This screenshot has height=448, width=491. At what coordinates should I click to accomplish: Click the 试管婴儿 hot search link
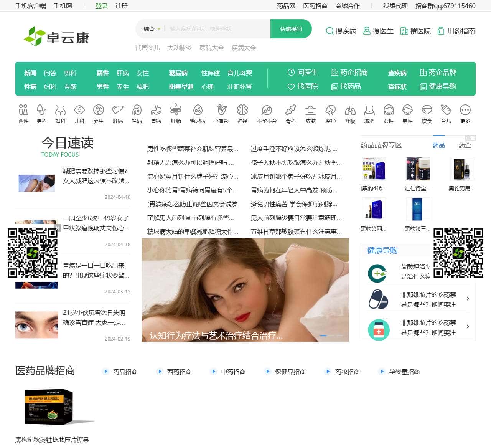(x=147, y=48)
